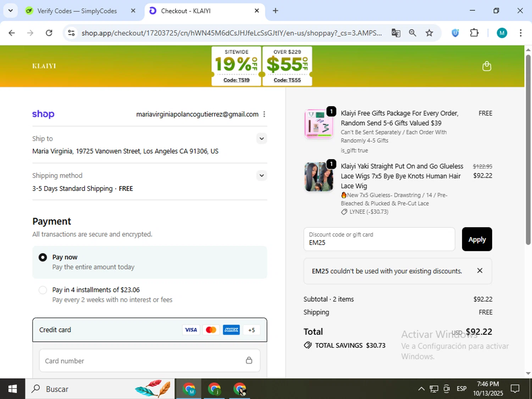
Task: Click the Buscar taskbar search box
Action: tap(100, 389)
